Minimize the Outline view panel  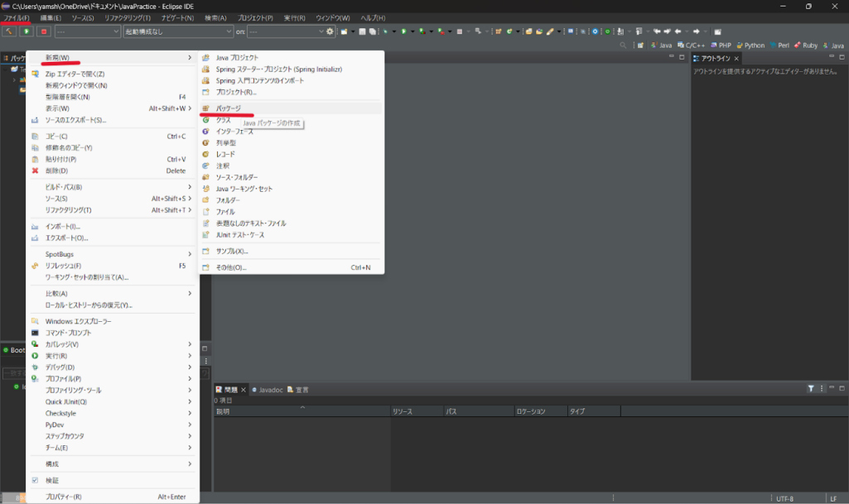pos(832,56)
